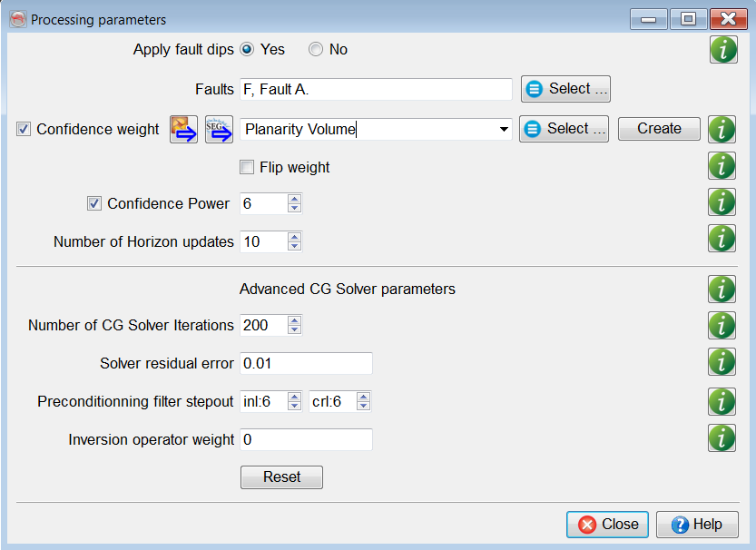Select No for Apply fault dips
Viewport: 756px width, 550px height.
click(316, 50)
